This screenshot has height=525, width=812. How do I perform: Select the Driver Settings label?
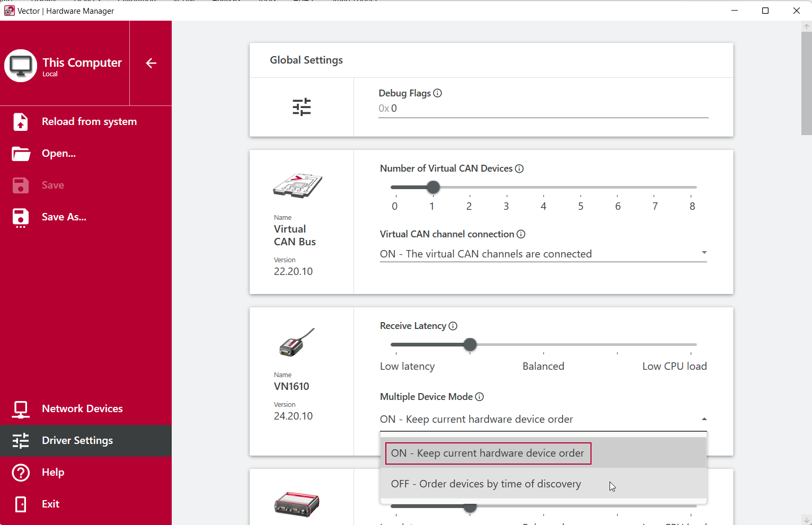pos(77,440)
